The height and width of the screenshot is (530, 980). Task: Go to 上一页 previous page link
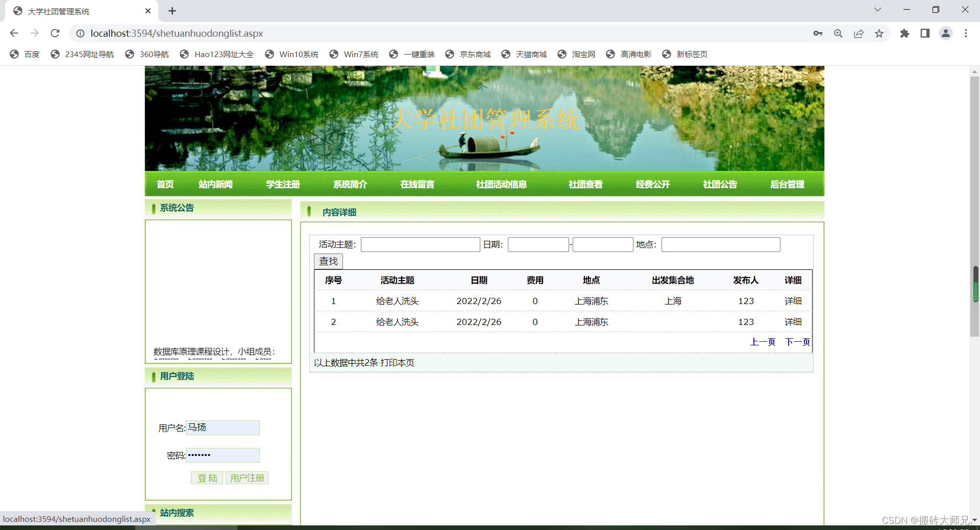click(x=763, y=342)
